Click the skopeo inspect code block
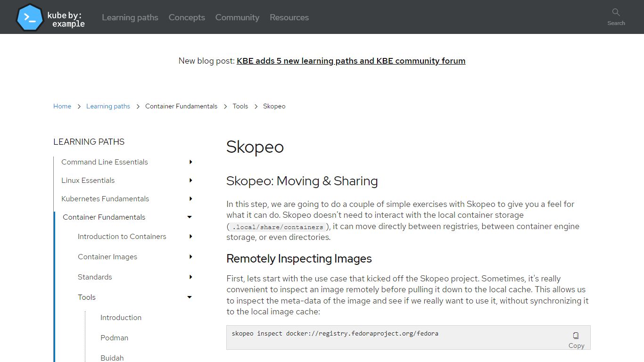This screenshot has height=362, width=644. tap(408, 337)
